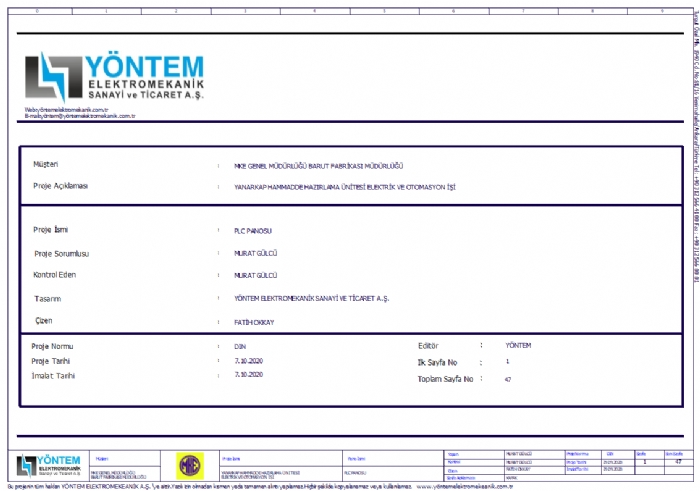Select the "FATİH OKKAY" value
Image resolution: width=700 pixels, height=491 pixels.
coord(254,322)
